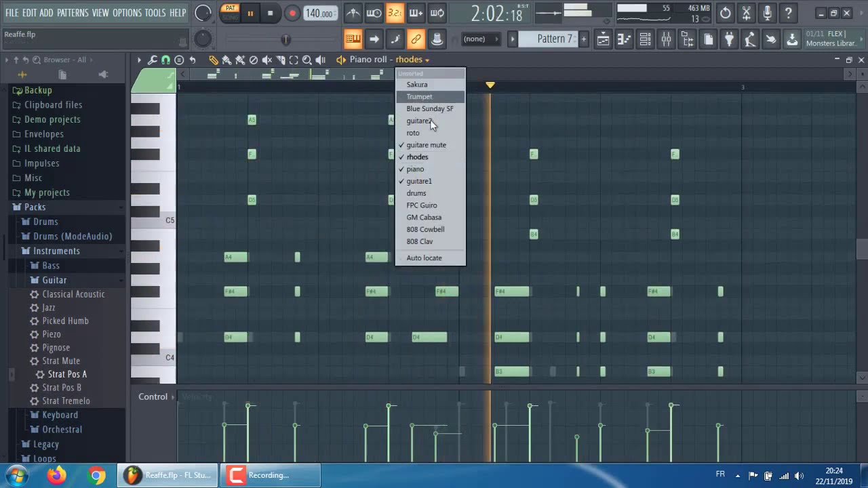Select the zoom tool in piano roll
Screen dimensions: 868x488
(307, 60)
